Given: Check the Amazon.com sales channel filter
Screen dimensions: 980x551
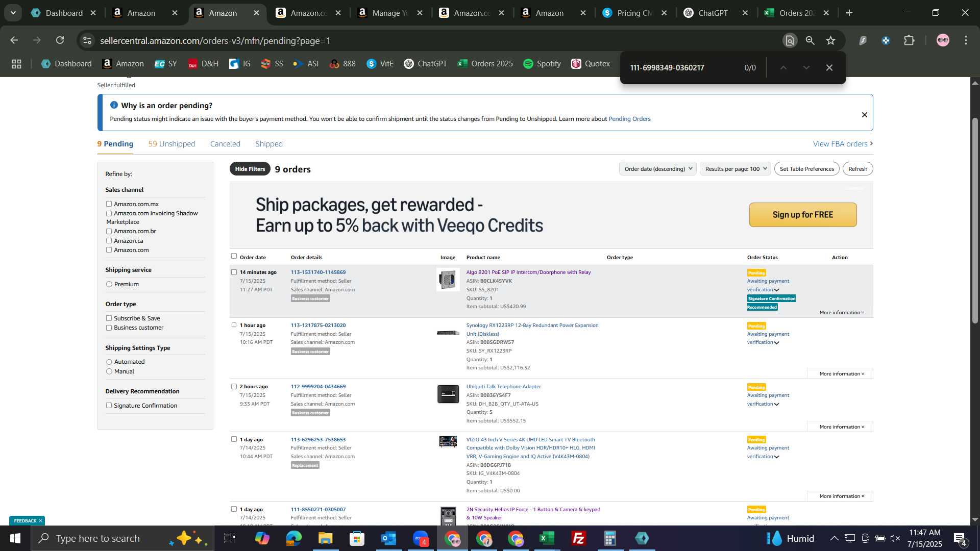Looking at the screenshot, I should tap(109, 250).
